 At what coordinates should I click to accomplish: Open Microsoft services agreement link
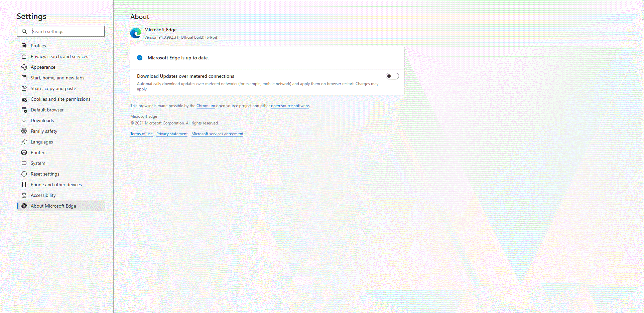click(218, 134)
